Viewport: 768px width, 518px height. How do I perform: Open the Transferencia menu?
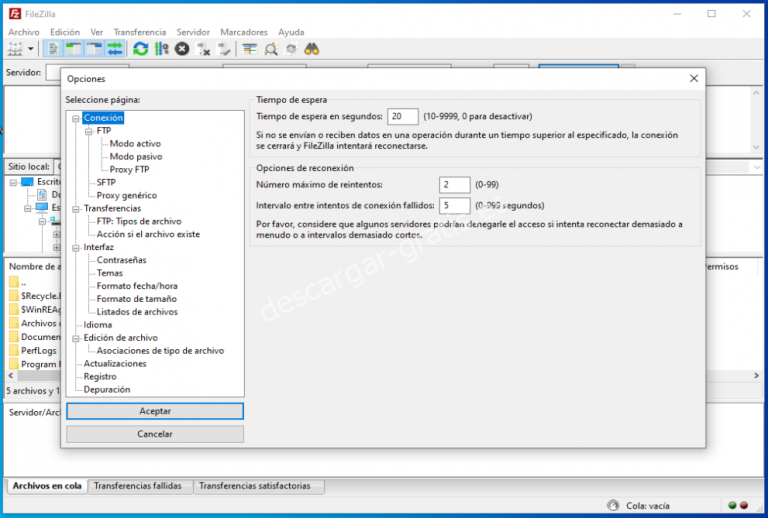[140, 32]
